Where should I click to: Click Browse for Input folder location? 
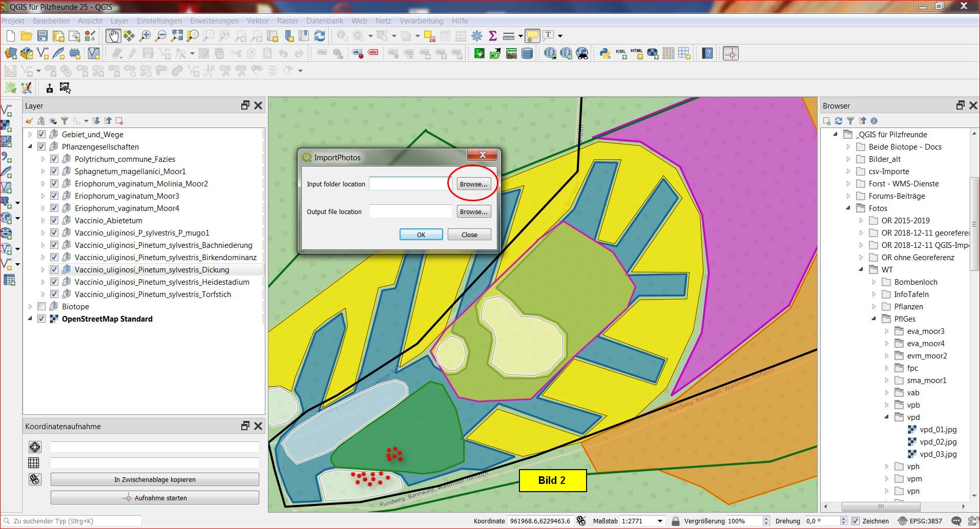point(473,184)
